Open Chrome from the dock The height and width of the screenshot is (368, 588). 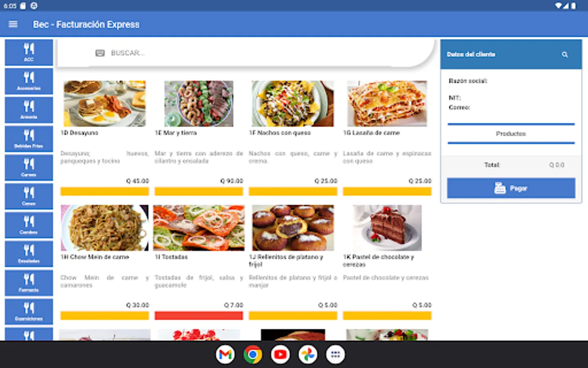click(253, 355)
